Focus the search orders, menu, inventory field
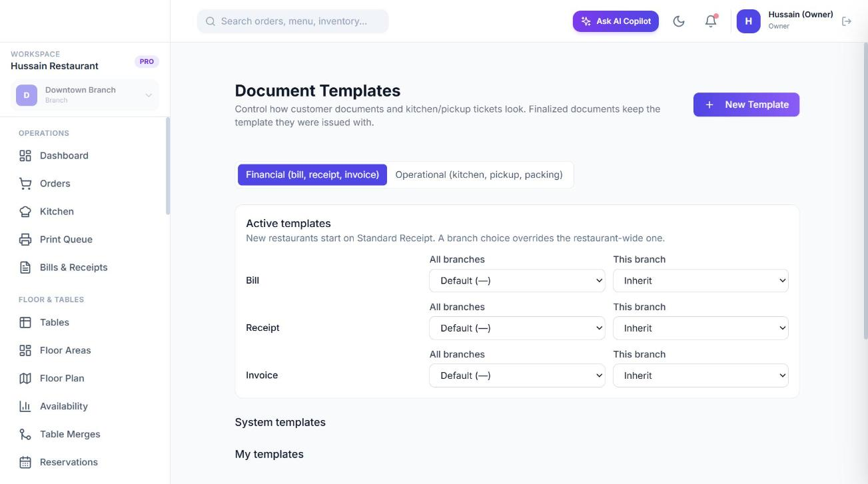The image size is (868, 484). [x=293, y=21]
